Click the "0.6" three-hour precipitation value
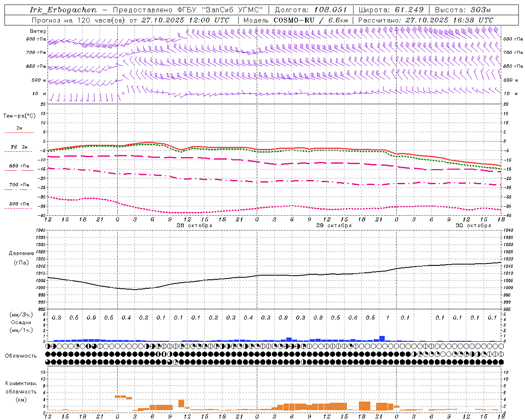The width and height of the screenshot is (525, 420). [x=353, y=318]
